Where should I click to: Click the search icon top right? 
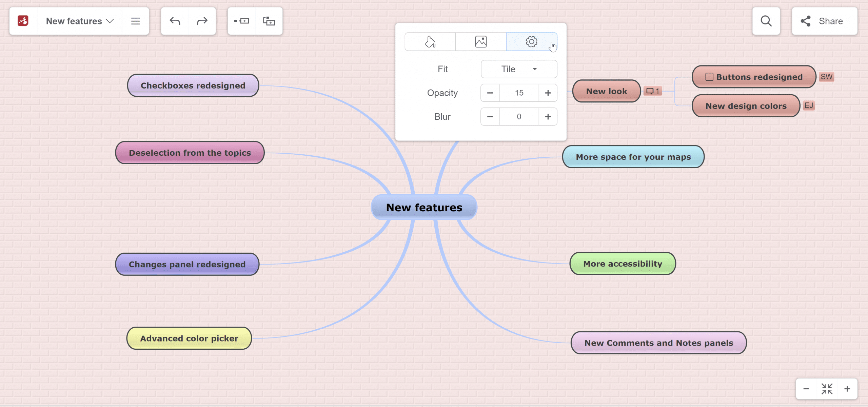tap(766, 21)
